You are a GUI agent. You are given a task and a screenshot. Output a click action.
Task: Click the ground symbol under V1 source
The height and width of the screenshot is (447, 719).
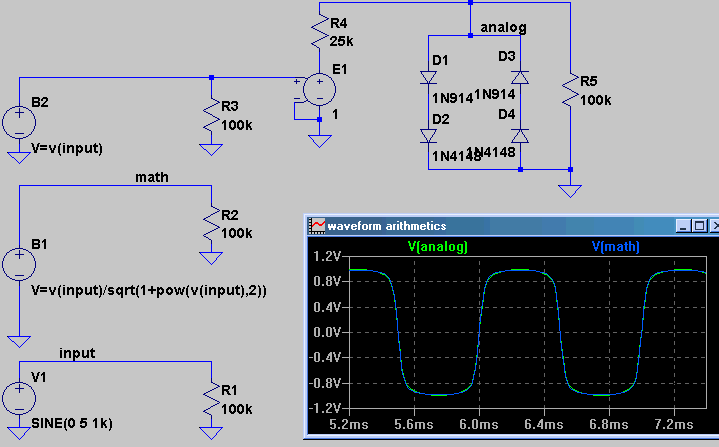19,433
